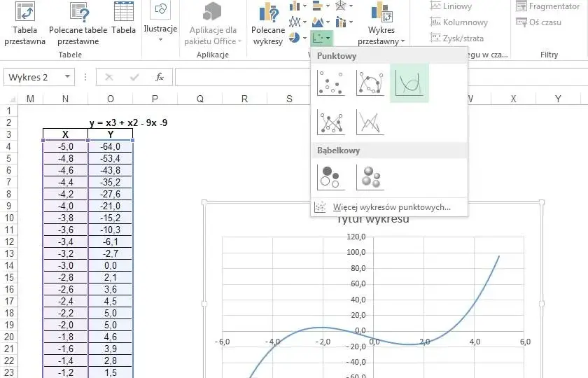Viewport: 588px width, 378px height.
Task: Select column N header
Action: 65,99
